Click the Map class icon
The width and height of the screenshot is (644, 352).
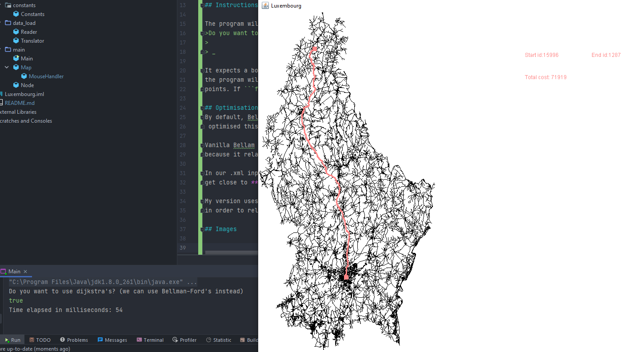pos(16,68)
